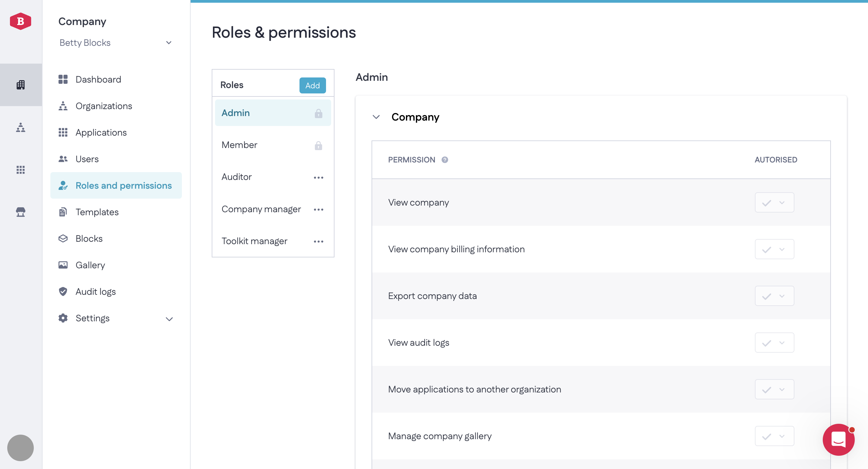This screenshot has height=469, width=868.
Task: Click the Organizations menu icon
Action: pyautogui.click(x=63, y=106)
